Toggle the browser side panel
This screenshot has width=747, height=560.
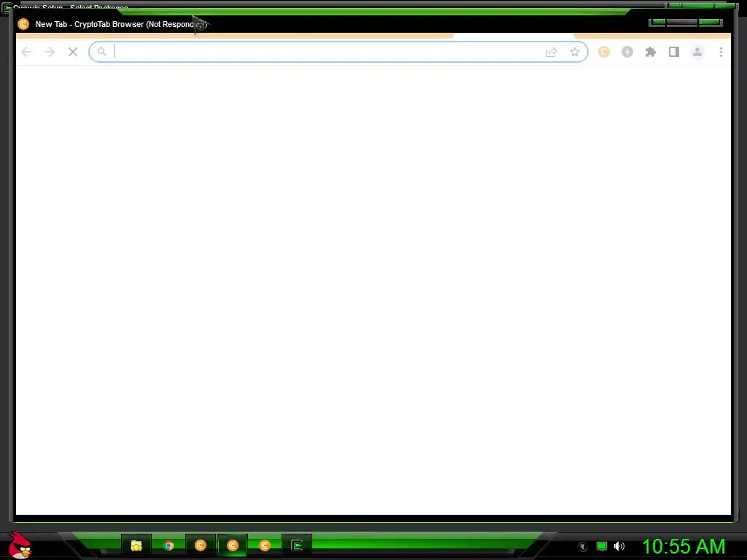pos(673,52)
